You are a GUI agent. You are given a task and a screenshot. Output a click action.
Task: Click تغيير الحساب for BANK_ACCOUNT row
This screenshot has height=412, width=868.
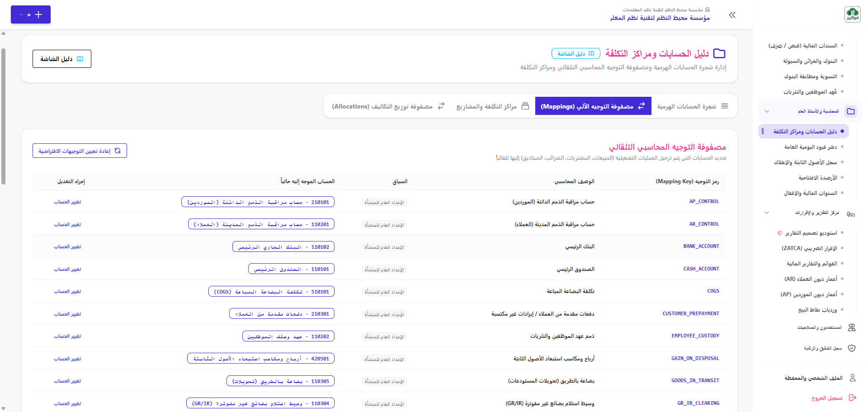67,246
